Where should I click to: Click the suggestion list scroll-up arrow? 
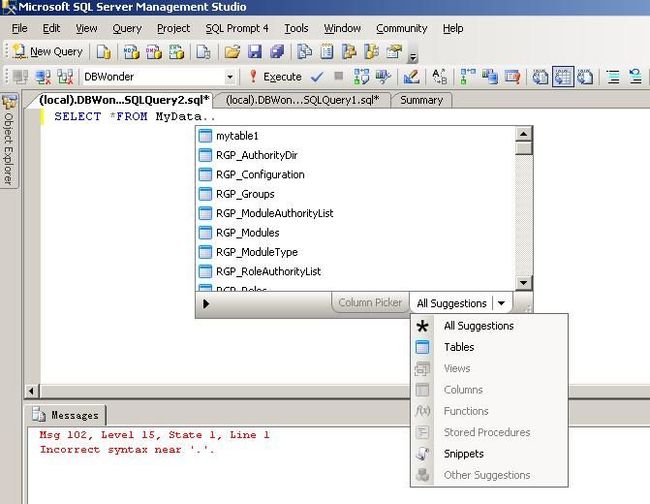523,134
